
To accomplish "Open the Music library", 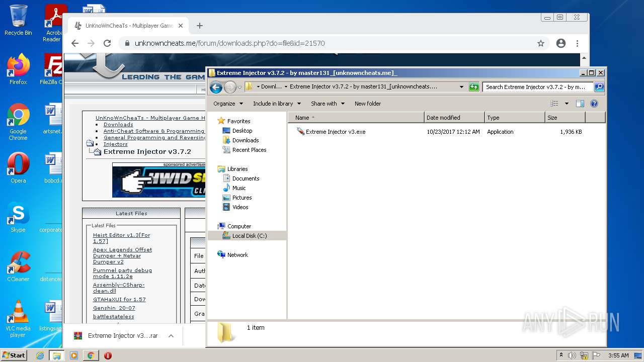I will coord(239,188).
